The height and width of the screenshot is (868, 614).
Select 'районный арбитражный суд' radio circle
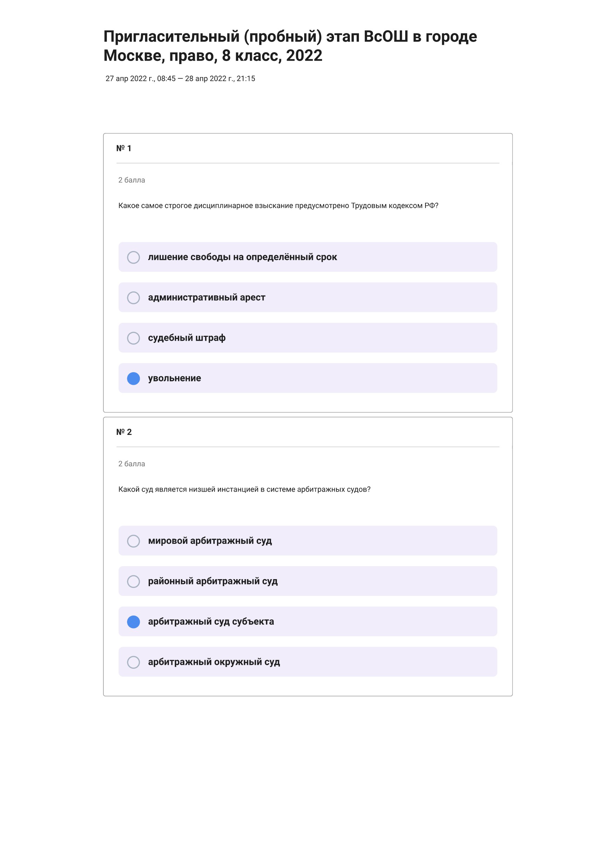(x=133, y=582)
